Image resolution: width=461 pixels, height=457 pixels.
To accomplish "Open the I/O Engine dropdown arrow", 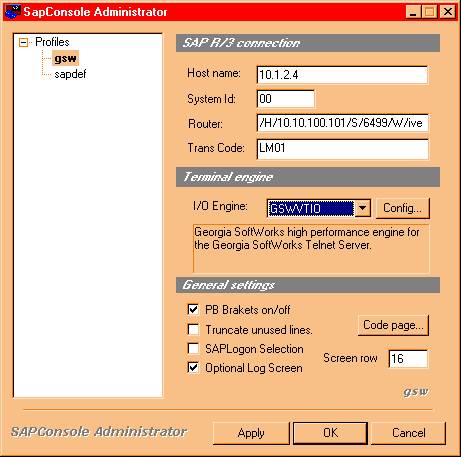I will 362,209.
